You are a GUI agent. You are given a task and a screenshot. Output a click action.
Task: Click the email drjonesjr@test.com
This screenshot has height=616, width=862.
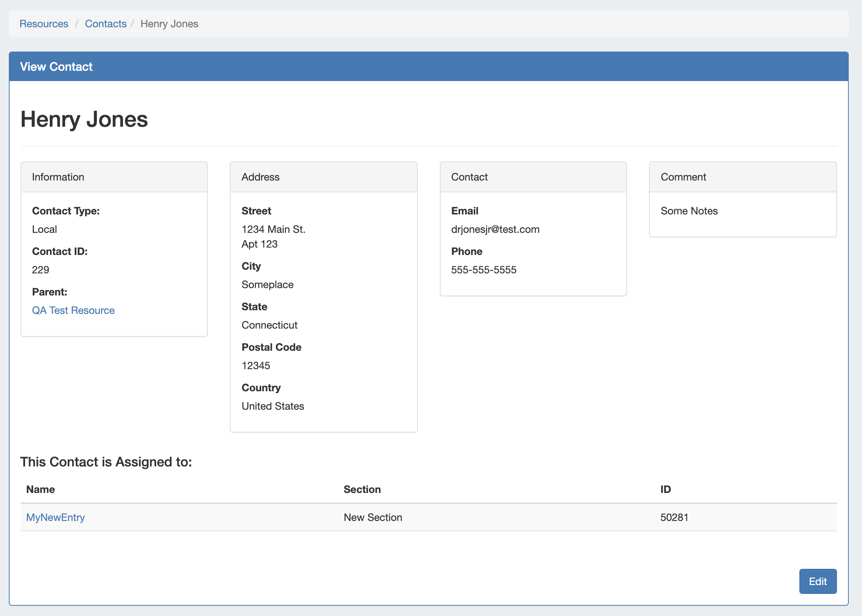pyautogui.click(x=495, y=229)
